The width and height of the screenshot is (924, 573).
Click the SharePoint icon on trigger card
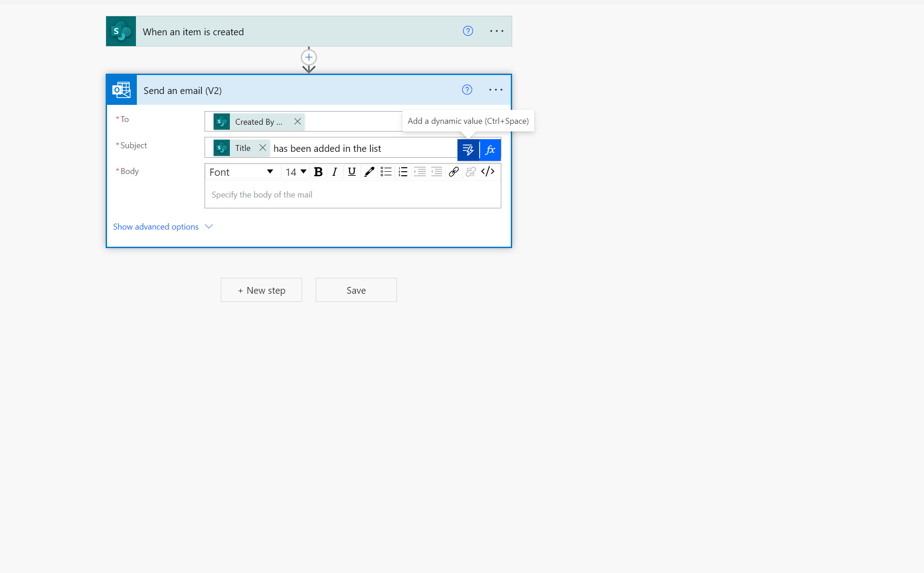(x=121, y=31)
